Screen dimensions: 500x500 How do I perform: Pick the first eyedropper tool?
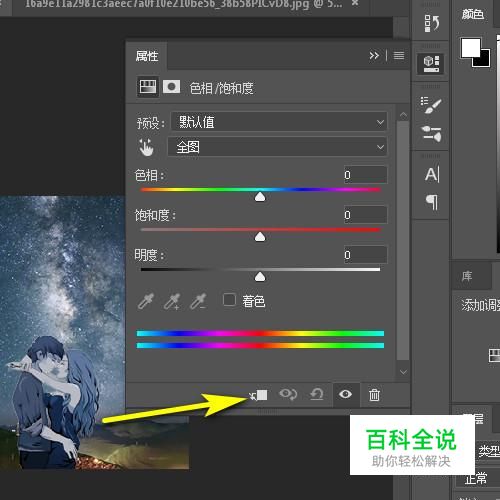146,302
